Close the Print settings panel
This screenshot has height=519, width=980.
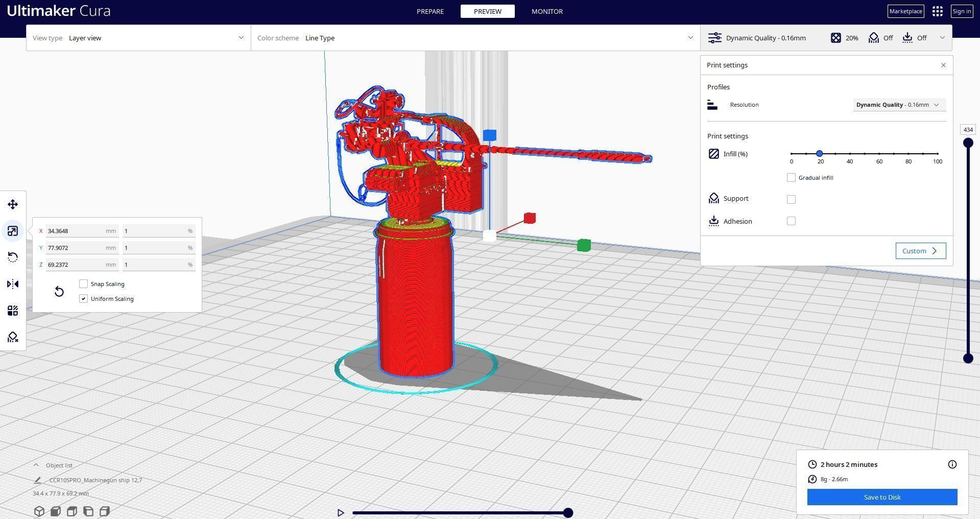943,65
